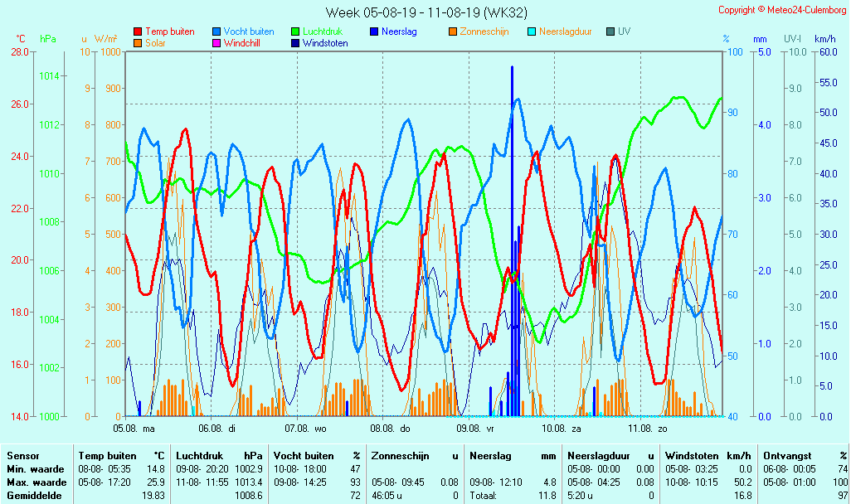851x504 pixels.
Task: Click the orange Zonneschijn legend swatch
Action: coord(454,31)
